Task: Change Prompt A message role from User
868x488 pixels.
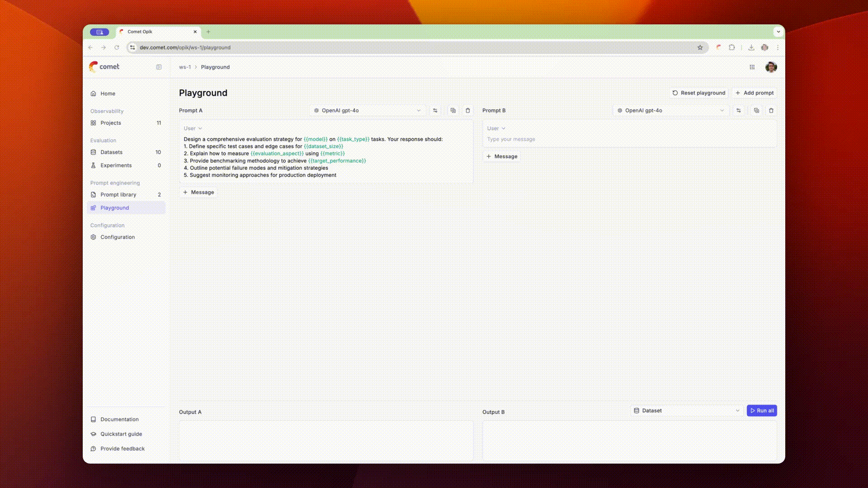Action: pos(193,128)
